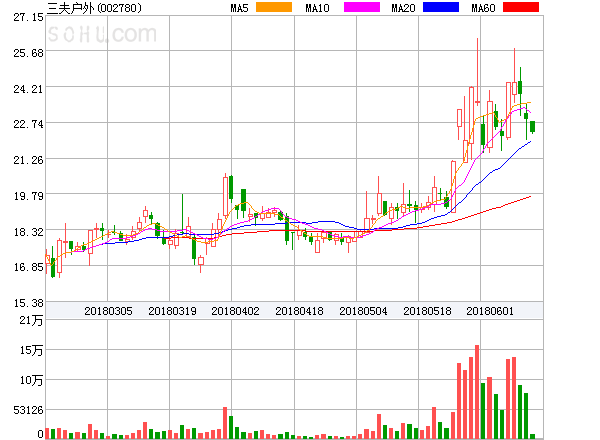Screen dimensions: 600x440
Task: Click the 21万 volume axis label
Action: point(32,320)
